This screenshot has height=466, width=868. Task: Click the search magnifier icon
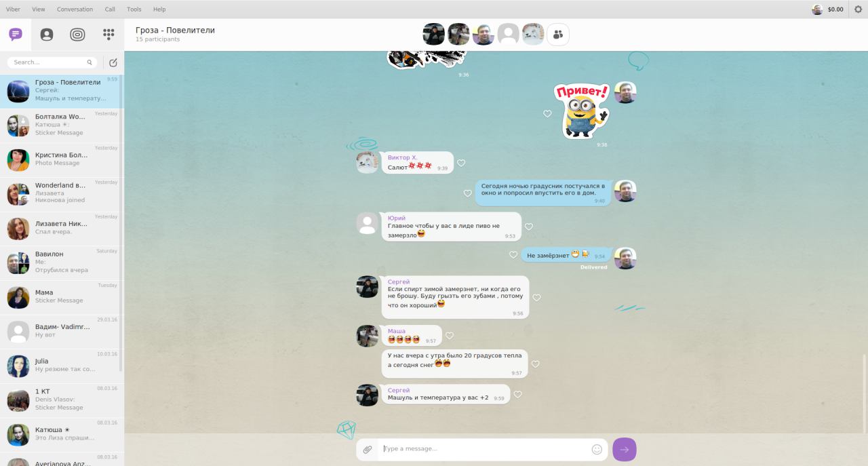90,62
